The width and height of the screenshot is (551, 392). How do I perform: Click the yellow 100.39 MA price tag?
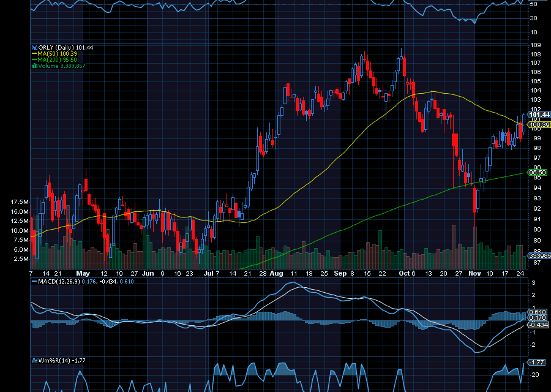(539, 125)
